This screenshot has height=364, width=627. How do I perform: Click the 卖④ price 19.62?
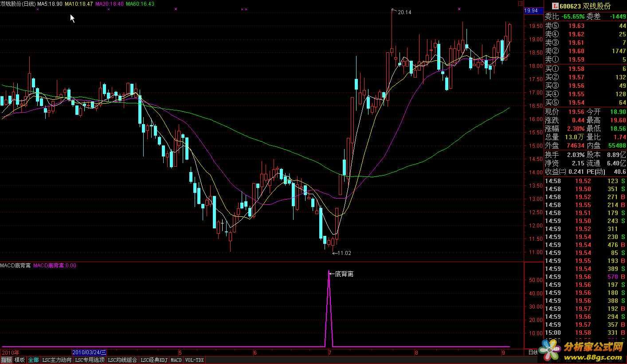point(576,34)
